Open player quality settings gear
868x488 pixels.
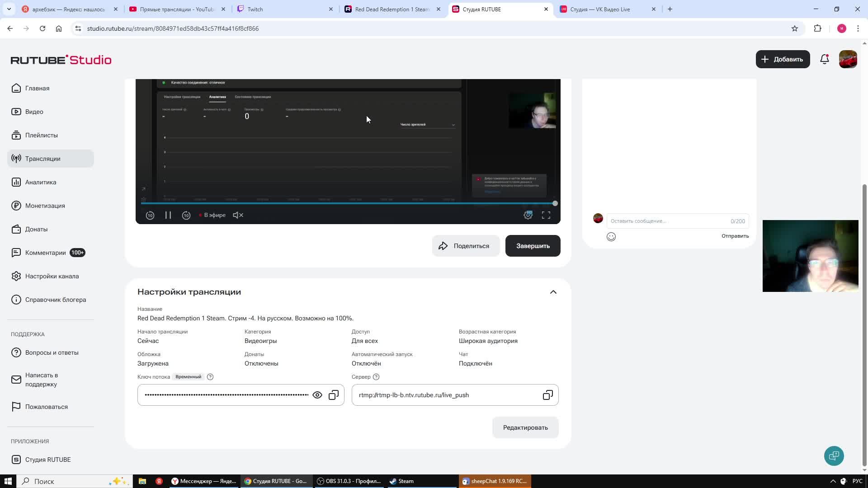528,216
